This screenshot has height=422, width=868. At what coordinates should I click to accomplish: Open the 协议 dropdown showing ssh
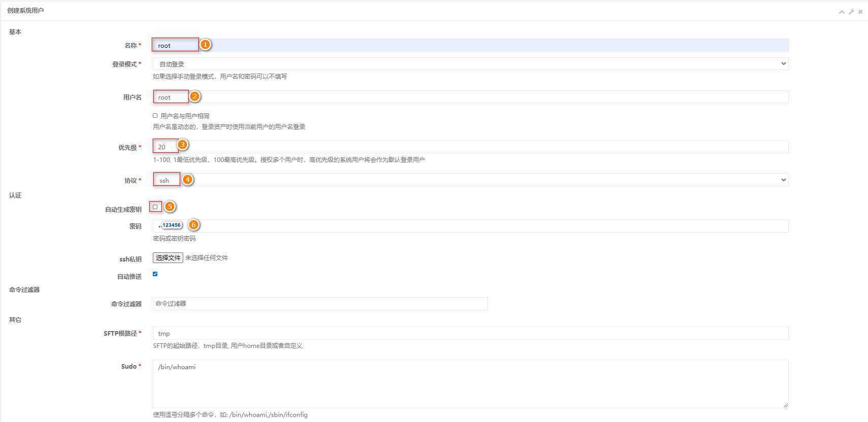click(471, 180)
